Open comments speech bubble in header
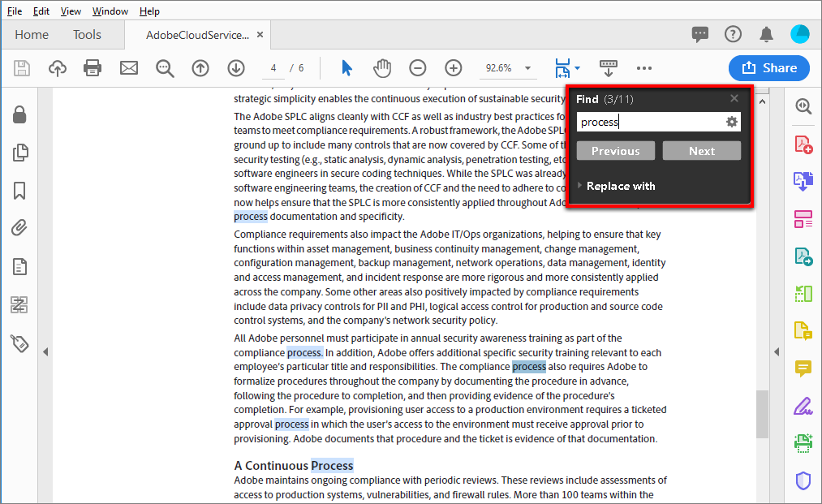This screenshot has width=822, height=504. click(x=699, y=35)
